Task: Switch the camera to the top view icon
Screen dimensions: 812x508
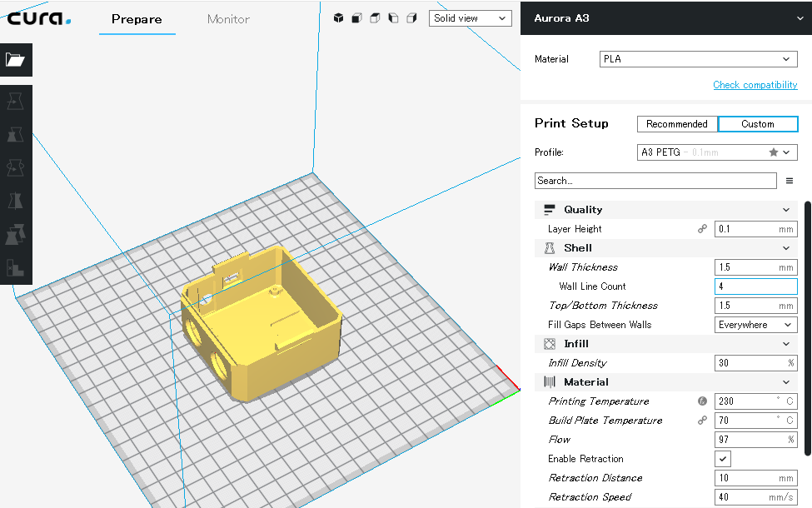Action: point(375,18)
